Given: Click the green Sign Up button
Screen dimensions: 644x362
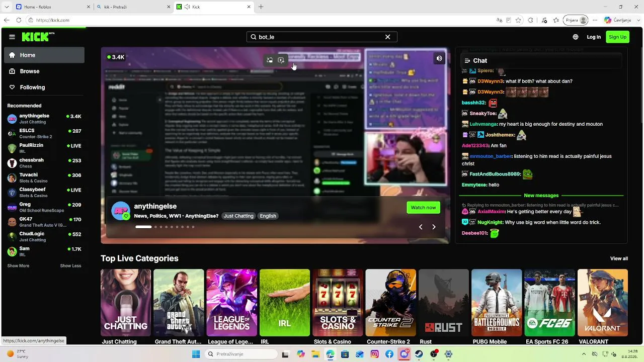Looking at the screenshot, I should tap(617, 37).
